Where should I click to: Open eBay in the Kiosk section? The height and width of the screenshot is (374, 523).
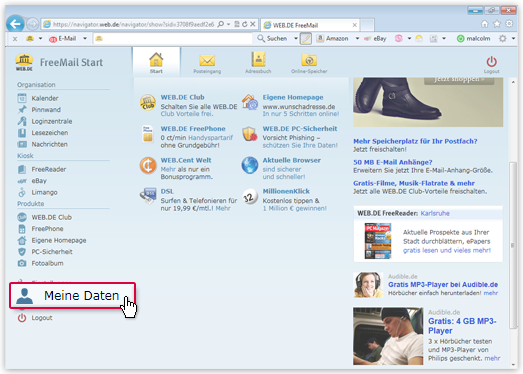[x=32, y=181]
